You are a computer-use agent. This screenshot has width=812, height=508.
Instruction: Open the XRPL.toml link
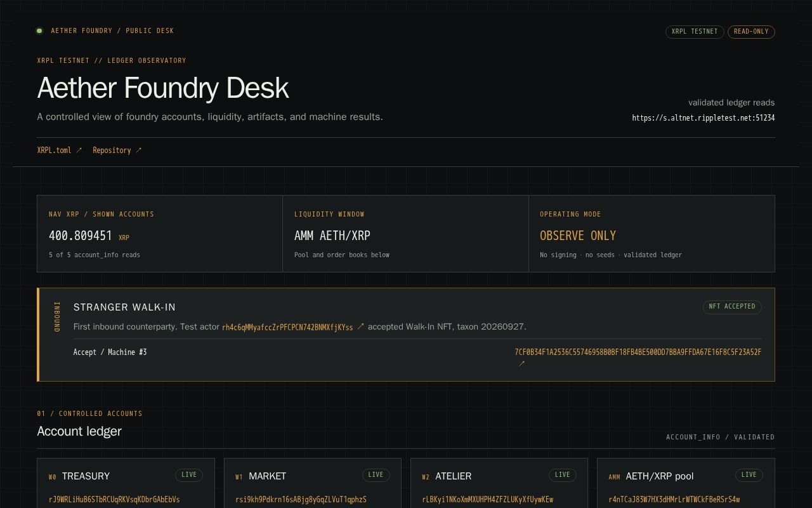click(60, 150)
